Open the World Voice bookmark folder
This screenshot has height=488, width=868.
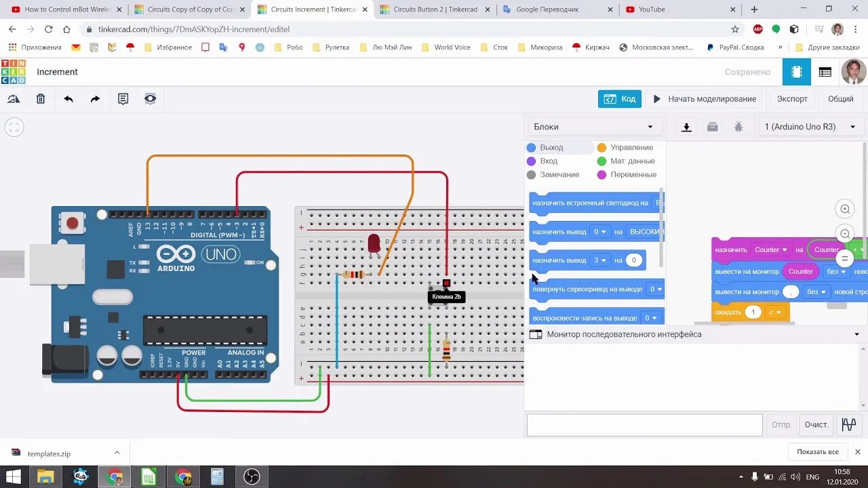tap(446, 47)
